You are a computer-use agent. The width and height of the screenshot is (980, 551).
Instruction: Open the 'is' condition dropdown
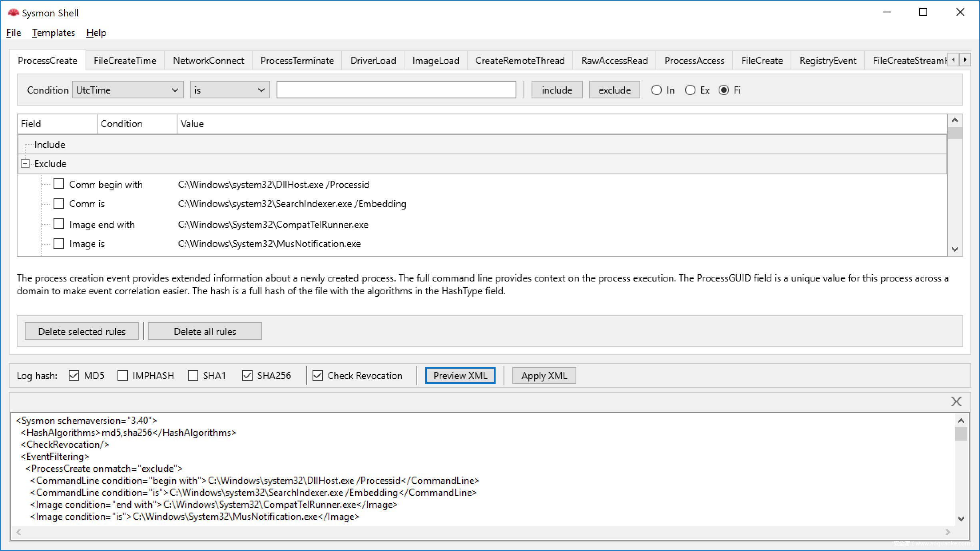point(230,90)
